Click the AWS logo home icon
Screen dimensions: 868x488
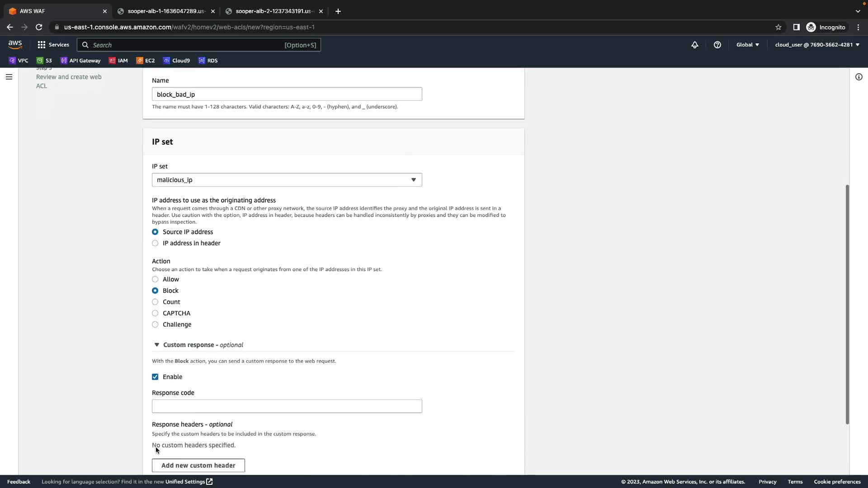[15, 45]
